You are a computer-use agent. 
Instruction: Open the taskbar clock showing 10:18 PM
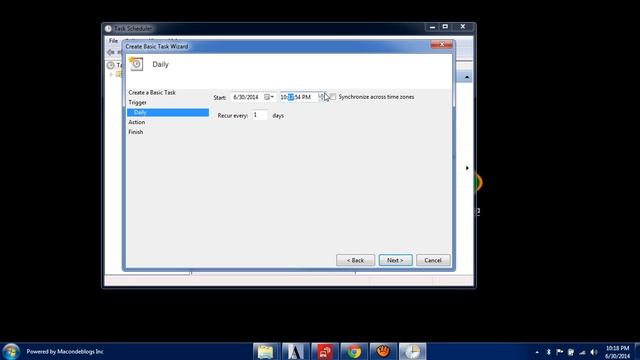(617, 352)
